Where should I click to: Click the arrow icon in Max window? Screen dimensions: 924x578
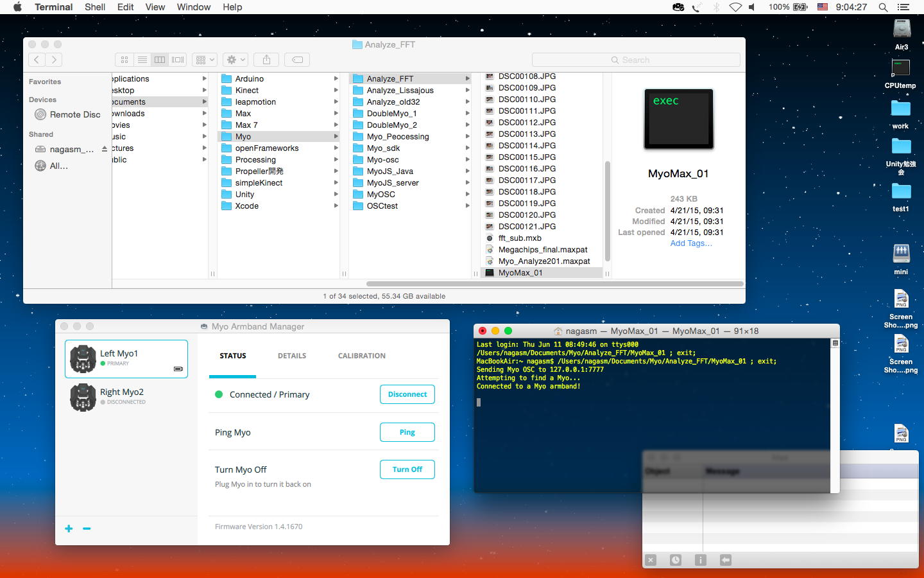[x=726, y=560]
